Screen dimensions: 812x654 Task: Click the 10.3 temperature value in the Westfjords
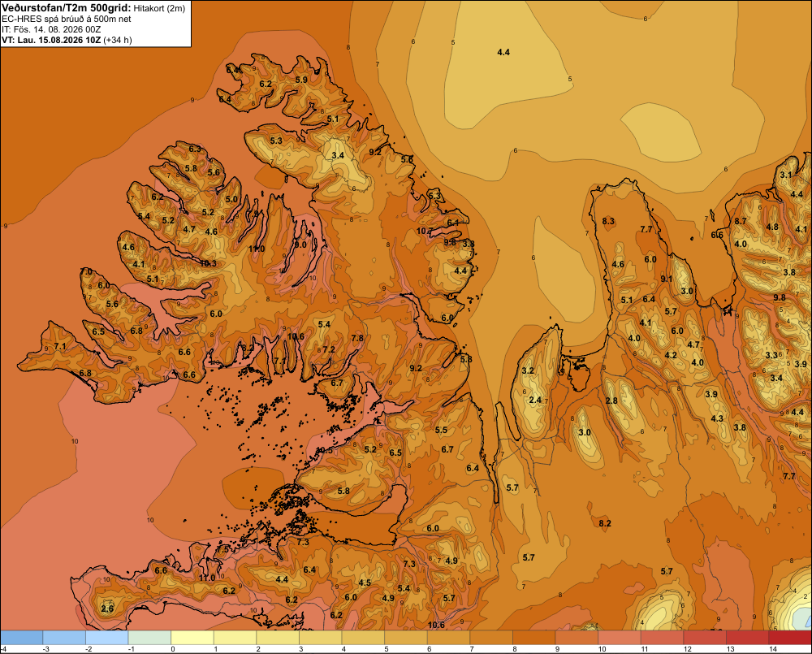pos(208,263)
